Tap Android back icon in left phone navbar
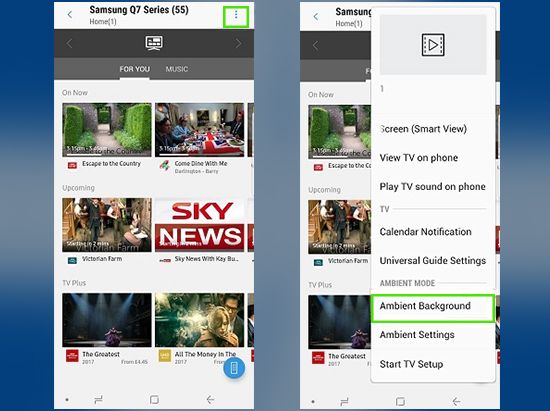 pyautogui.click(x=210, y=399)
